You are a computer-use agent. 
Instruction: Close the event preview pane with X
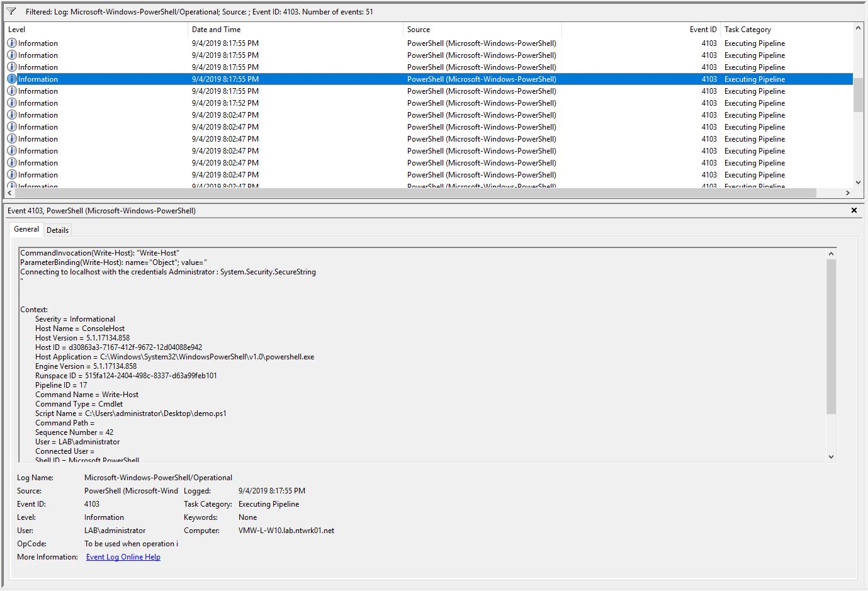click(x=854, y=210)
